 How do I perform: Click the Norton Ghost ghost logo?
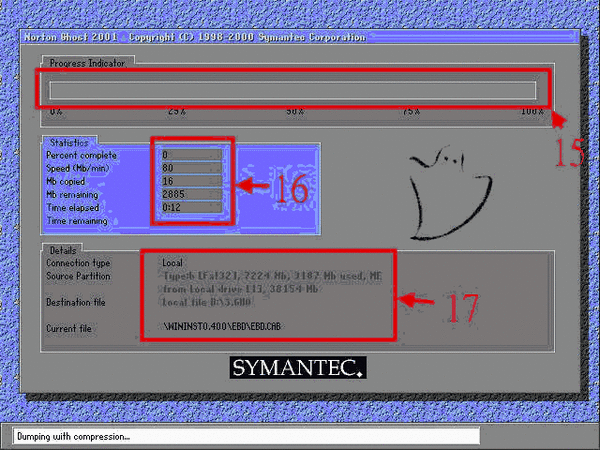450,193
